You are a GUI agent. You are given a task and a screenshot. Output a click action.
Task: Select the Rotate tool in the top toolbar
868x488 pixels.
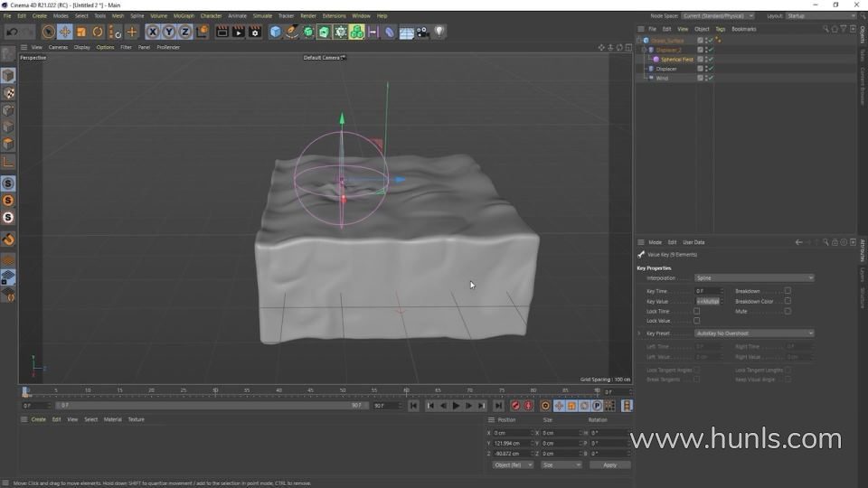(98, 32)
